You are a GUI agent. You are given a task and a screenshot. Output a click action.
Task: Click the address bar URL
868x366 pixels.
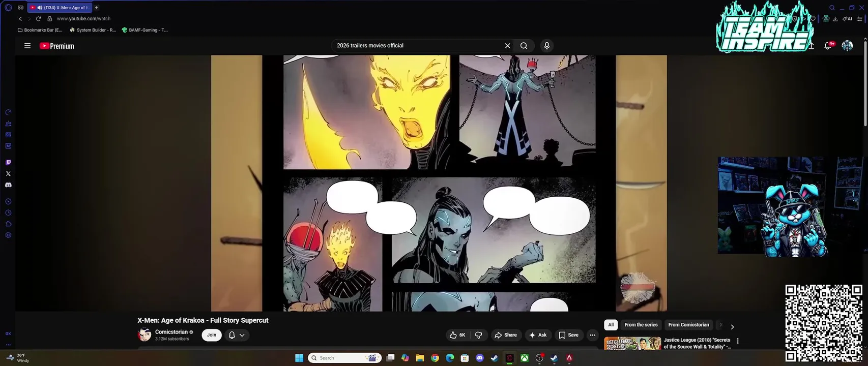pos(83,19)
